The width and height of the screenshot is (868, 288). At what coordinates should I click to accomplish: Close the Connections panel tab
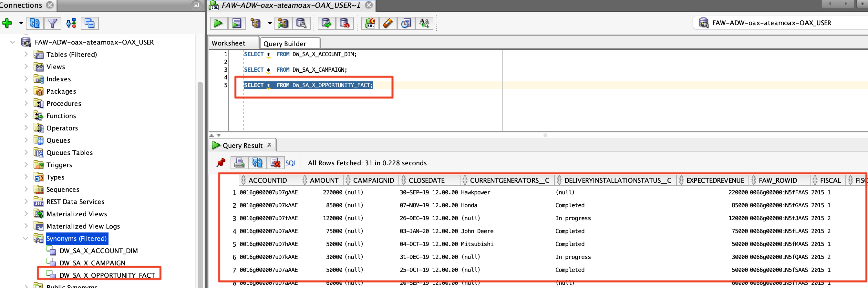[50, 5]
